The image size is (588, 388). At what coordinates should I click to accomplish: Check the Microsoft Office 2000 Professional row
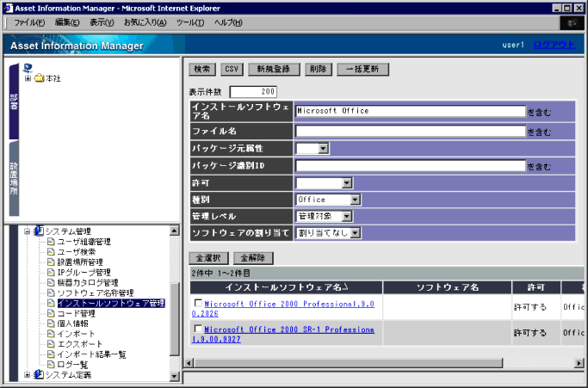click(198, 303)
